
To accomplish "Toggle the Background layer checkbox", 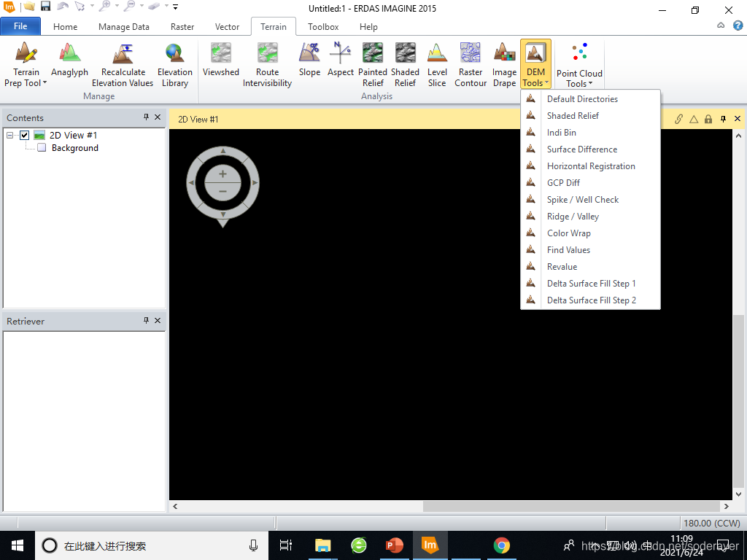I will (x=42, y=147).
